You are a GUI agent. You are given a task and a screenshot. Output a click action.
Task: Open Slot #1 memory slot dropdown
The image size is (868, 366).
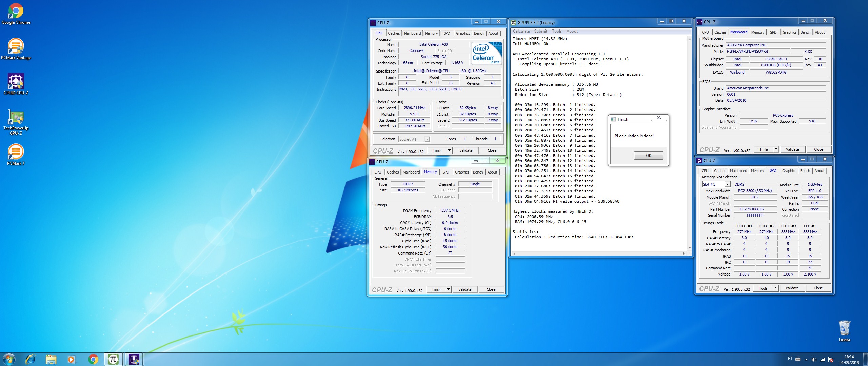tap(716, 184)
